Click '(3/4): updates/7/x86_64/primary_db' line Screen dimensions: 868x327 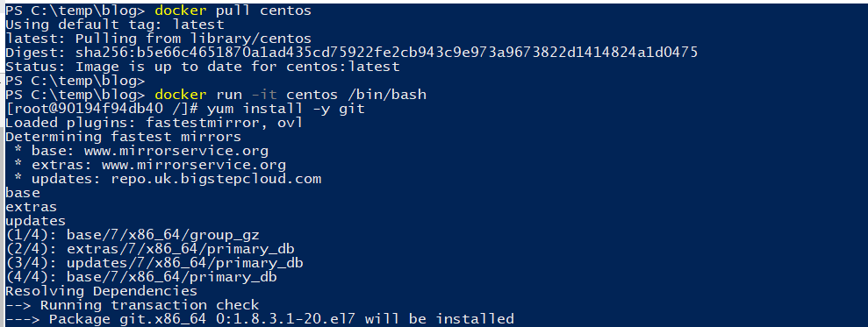154,263
